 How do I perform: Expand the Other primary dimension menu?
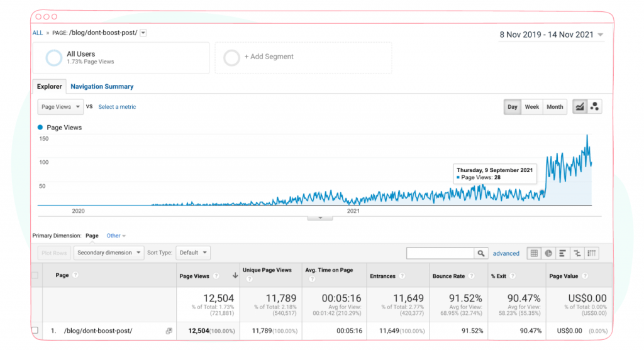(x=116, y=236)
